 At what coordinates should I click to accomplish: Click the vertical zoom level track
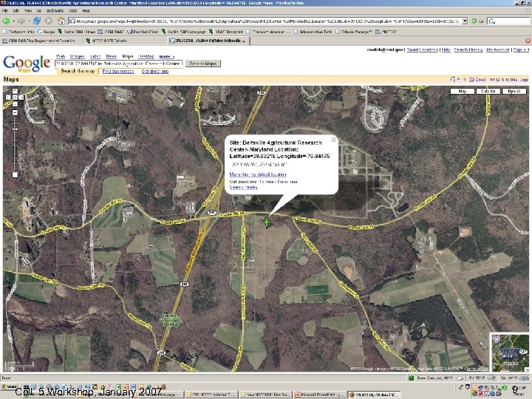click(x=15, y=143)
